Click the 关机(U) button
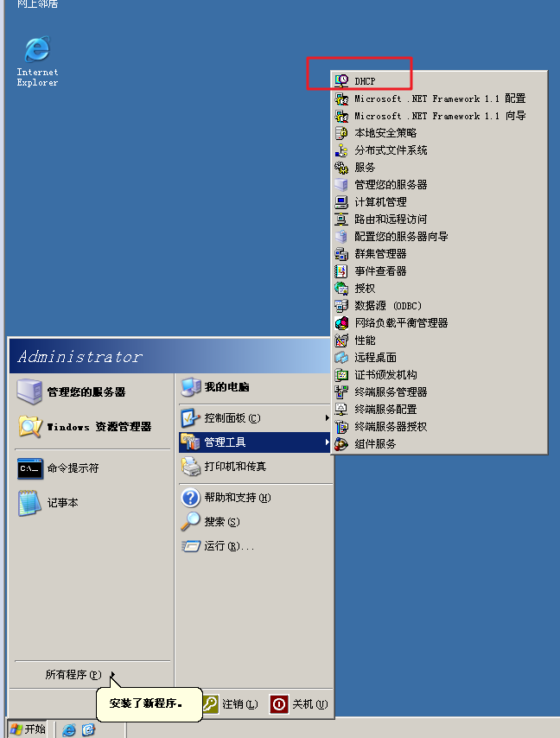 [x=298, y=704]
